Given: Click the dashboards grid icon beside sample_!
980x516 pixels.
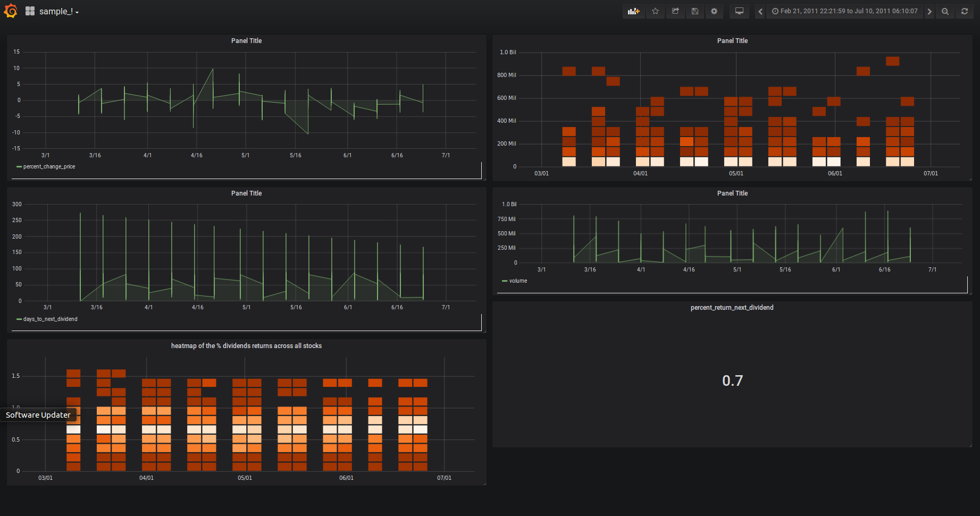Looking at the screenshot, I should click(x=30, y=11).
